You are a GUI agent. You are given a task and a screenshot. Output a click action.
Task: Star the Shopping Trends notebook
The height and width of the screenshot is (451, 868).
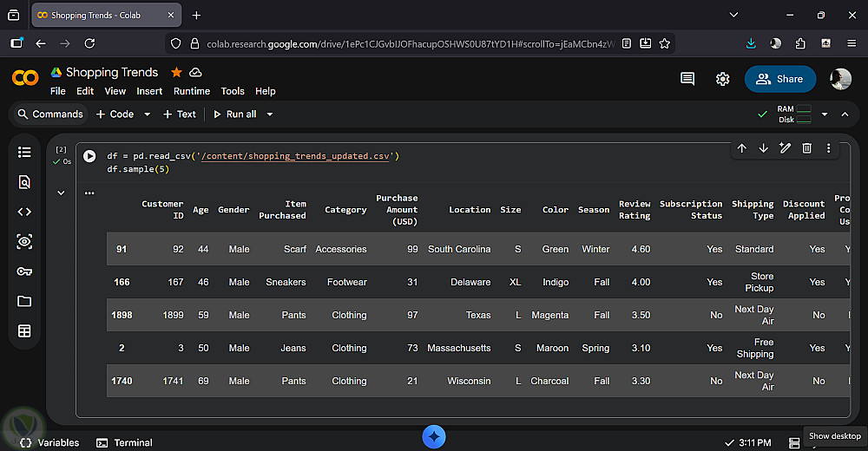(176, 72)
